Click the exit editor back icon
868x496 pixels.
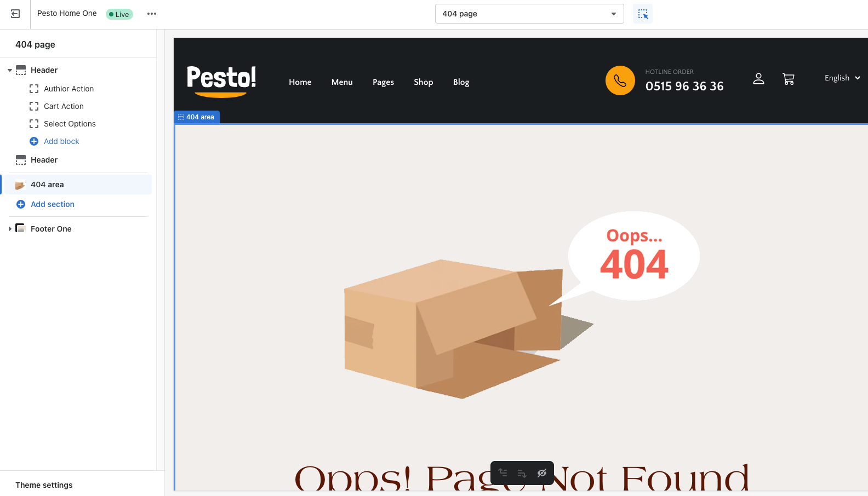[15, 14]
